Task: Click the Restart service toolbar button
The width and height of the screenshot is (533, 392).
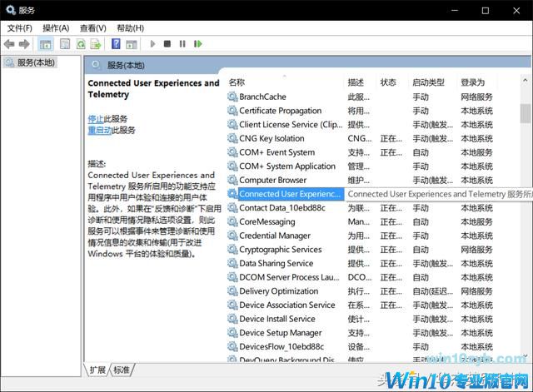Action: pos(198,44)
